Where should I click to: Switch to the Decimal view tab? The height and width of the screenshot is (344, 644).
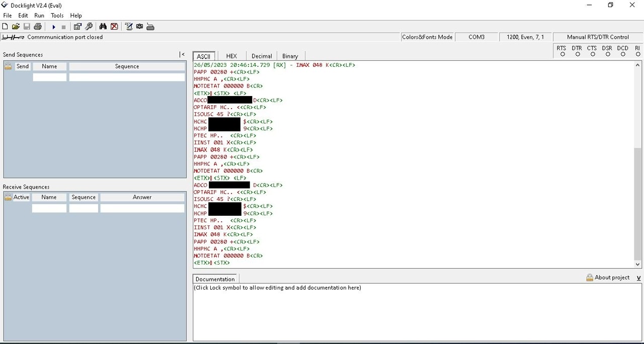[262, 56]
